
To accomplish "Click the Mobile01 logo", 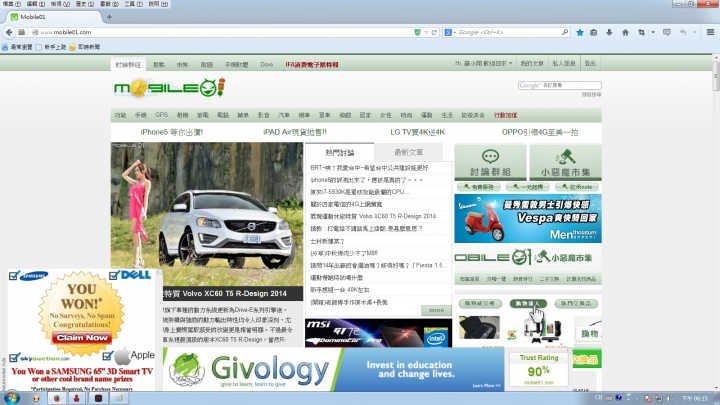I will point(169,87).
